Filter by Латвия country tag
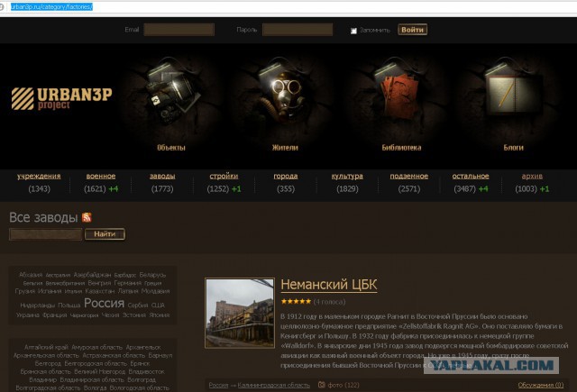577x392 pixels. pyautogui.click(x=128, y=291)
